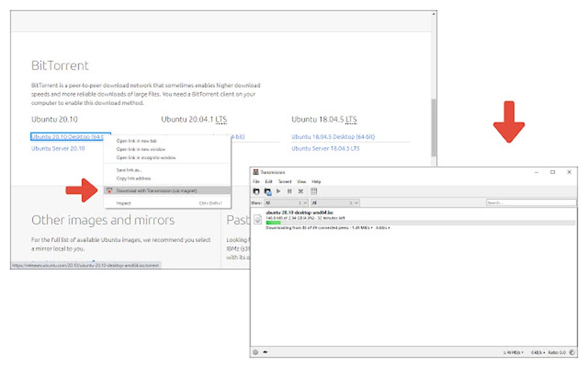Toggle the turtle speed limit icon
588x368 pixels.
(x=266, y=352)
